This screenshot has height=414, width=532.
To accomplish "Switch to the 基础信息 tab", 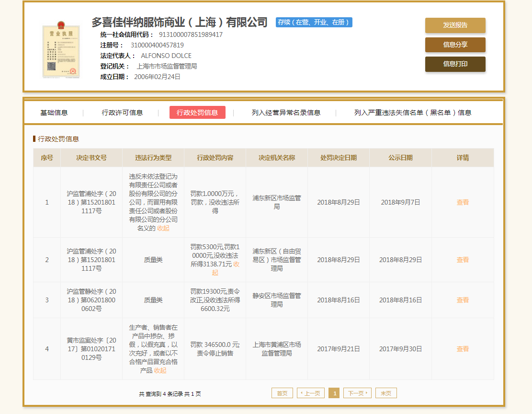I will tap(54, 113).
